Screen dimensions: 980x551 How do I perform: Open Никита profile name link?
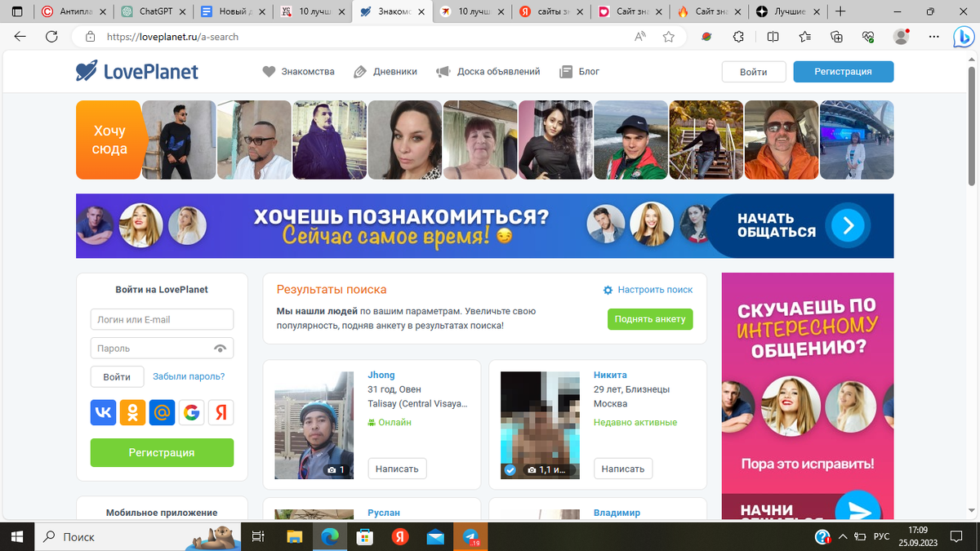click(610, 375)
